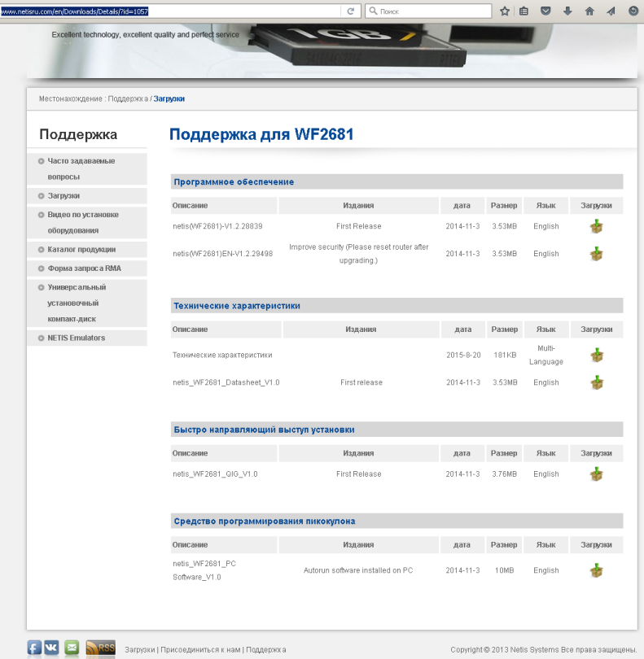The height and width of the screenshot is (659, 644).
Task: Click the 10MB size cell
Action: [x=504, y=570]
